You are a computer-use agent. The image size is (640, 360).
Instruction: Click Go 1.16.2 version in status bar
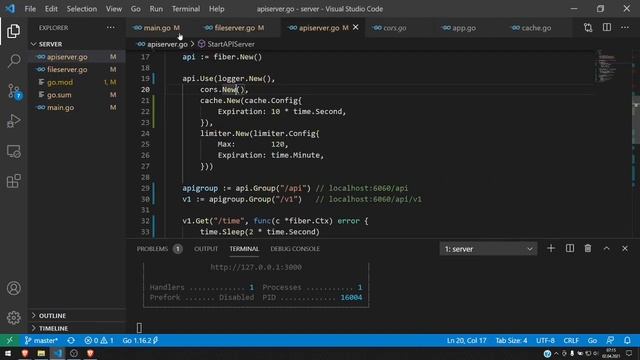[140, 340]
